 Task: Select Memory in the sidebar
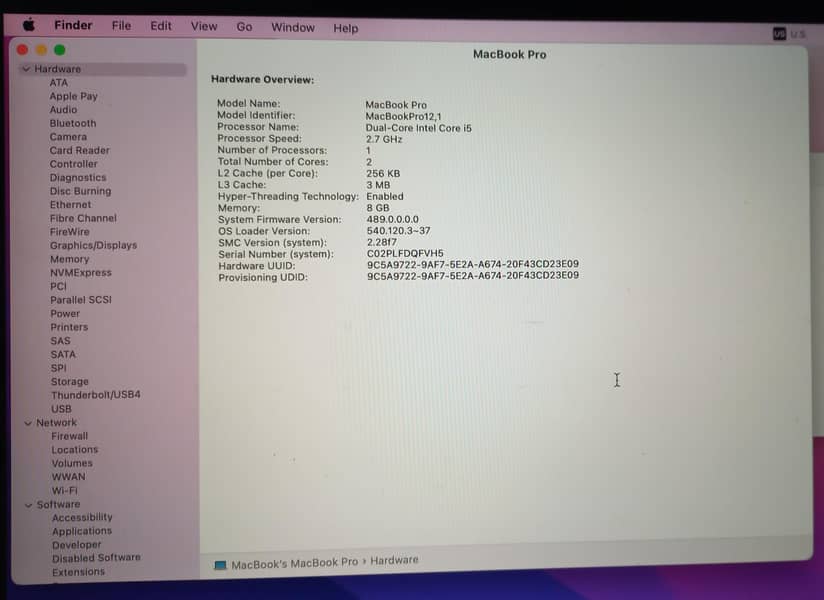70,260
